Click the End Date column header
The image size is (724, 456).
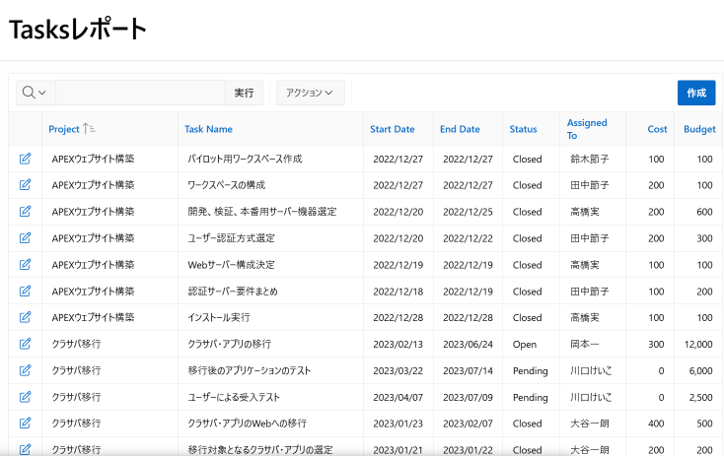click(x=460, y=129)
